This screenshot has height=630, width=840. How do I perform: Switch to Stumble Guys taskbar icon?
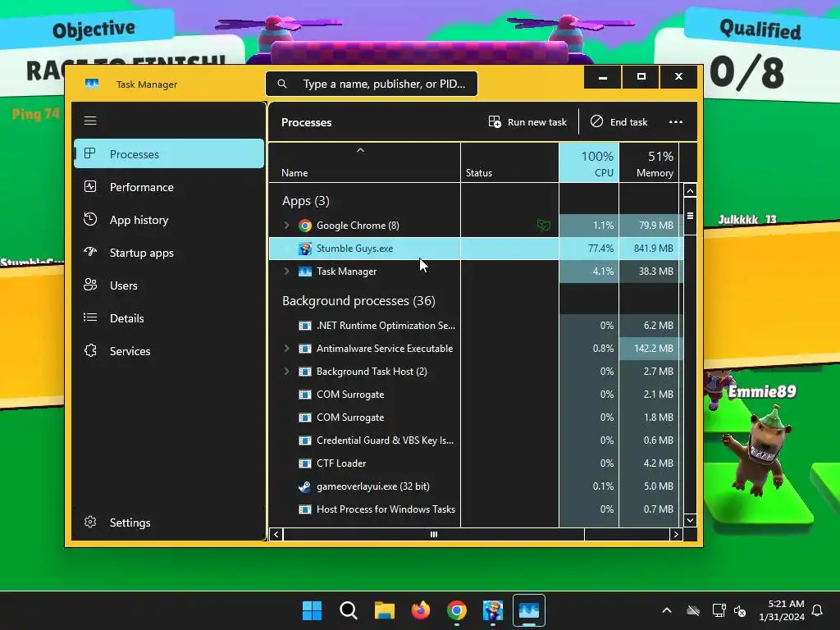[493, 610]
